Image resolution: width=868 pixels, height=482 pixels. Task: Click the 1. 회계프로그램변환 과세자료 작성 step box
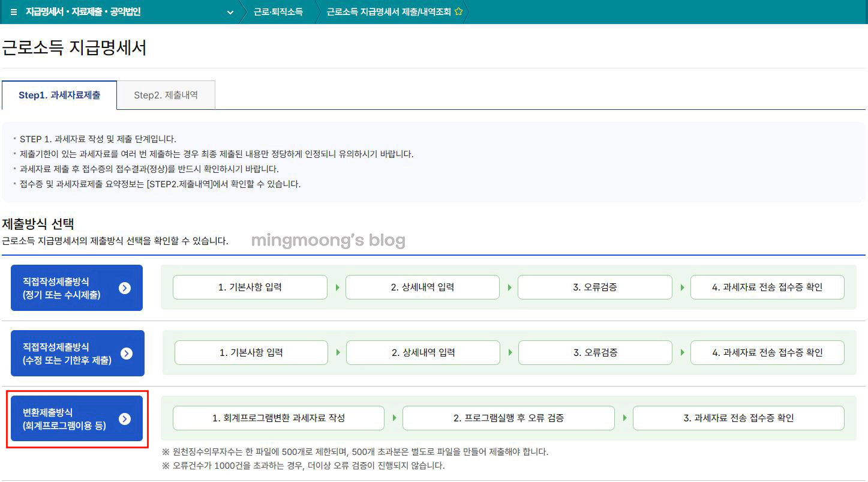[278, 418]
